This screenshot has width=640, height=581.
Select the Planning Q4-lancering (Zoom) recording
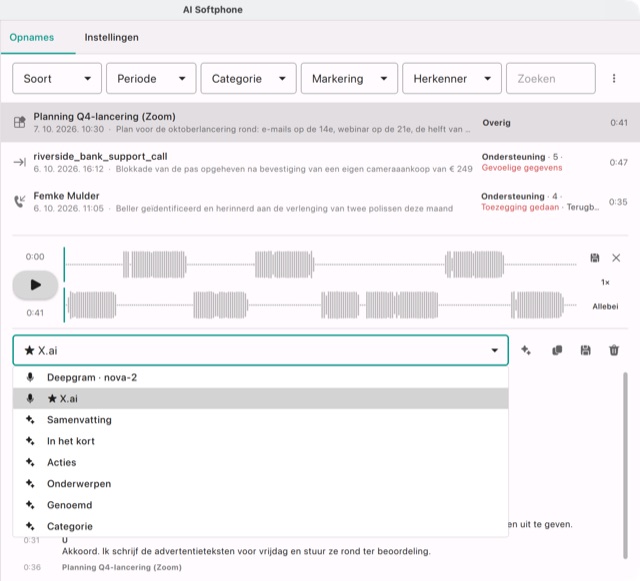320,122
